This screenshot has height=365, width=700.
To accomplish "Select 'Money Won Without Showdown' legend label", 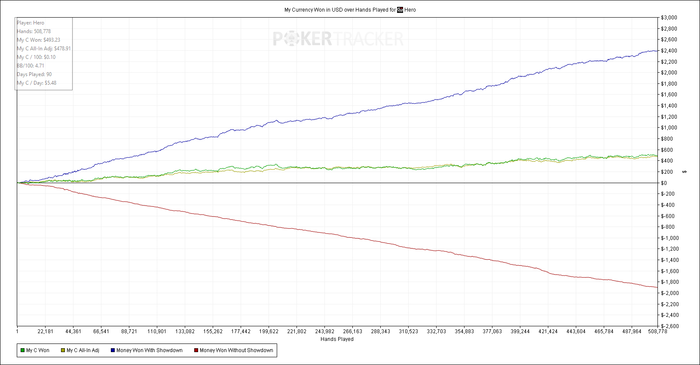I will [x=236, y=351].
